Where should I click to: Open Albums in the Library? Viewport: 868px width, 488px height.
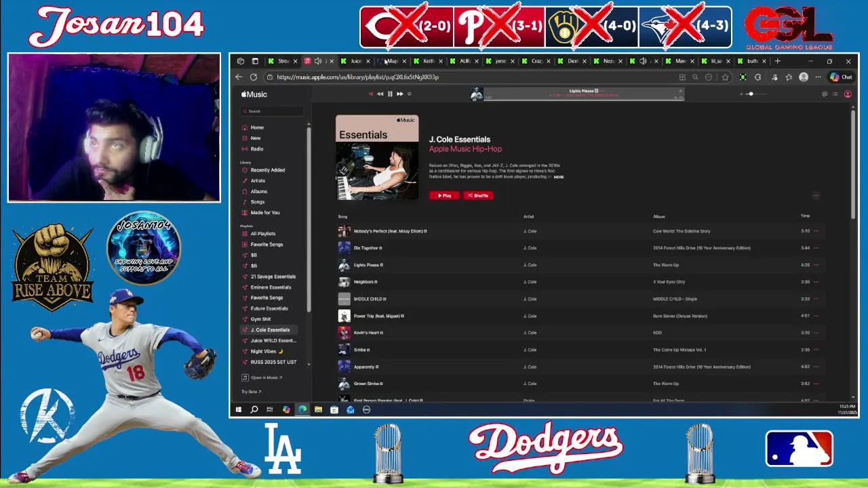(258, 192)
